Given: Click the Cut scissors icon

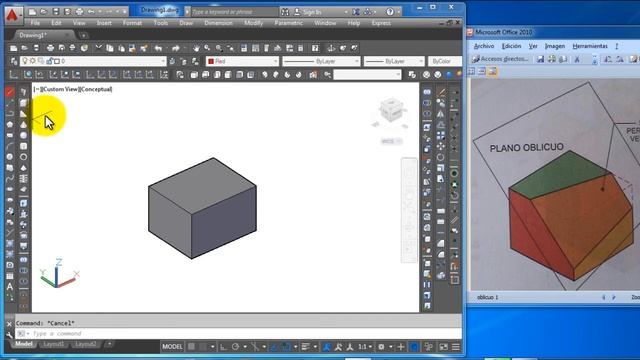Looking at the screenshot, I should pos(98,48).
